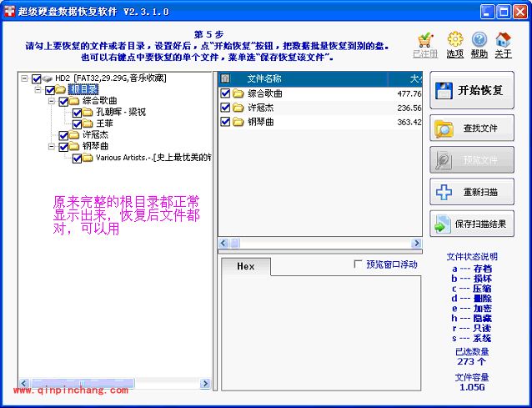The width and height of the screenshot is (532, 408).
Task: Open 帮助 help question mark icon
Action: 479,42
